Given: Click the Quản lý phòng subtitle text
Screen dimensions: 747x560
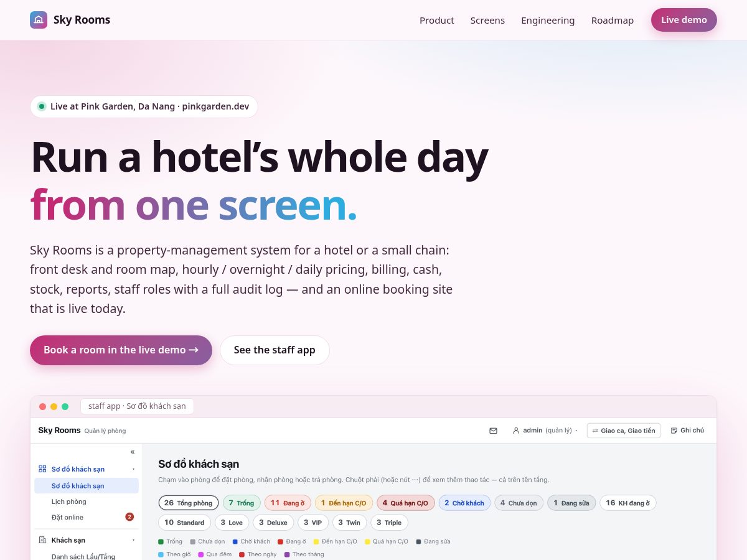Looking at the screenshot, I should tap(105, 431).
